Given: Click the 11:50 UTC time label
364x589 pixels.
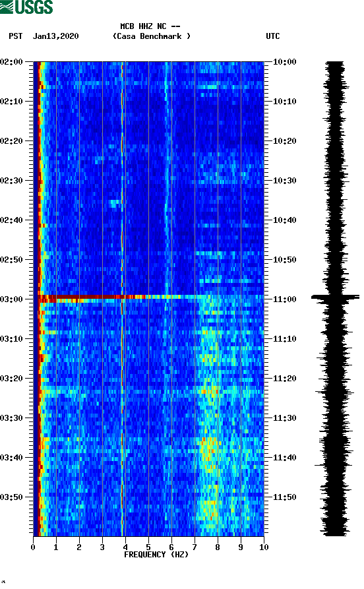Looking at the screenshot, I should pyautogui.click(x=285, y=497).
